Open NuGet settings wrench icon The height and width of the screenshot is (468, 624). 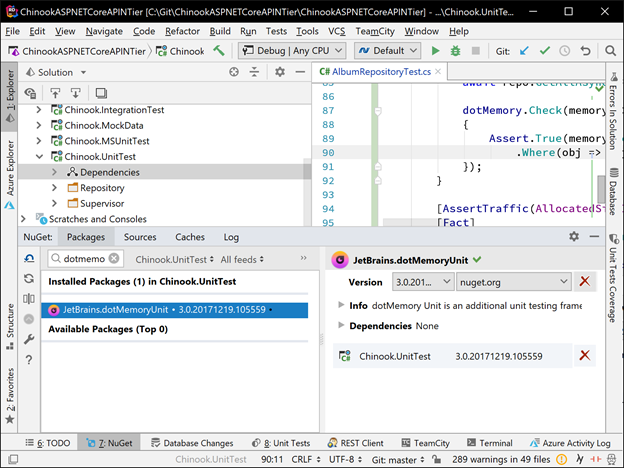pos(29,339)
